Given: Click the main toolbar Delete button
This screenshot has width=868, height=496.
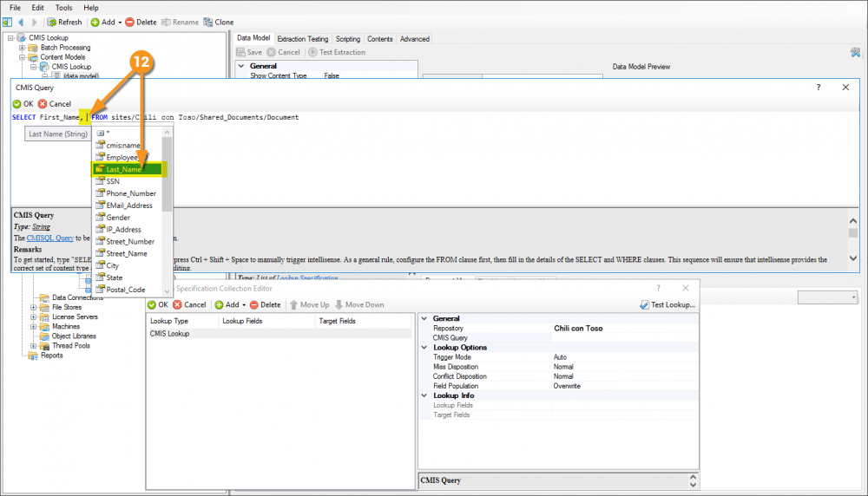Looking at the screenshot, I should (x=141, y=23).
